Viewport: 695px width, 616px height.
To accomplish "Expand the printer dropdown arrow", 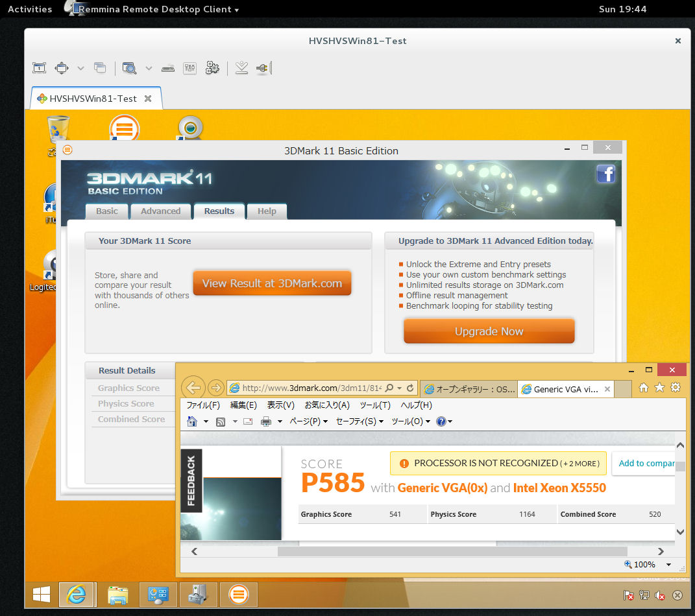I will coord(280,421).
